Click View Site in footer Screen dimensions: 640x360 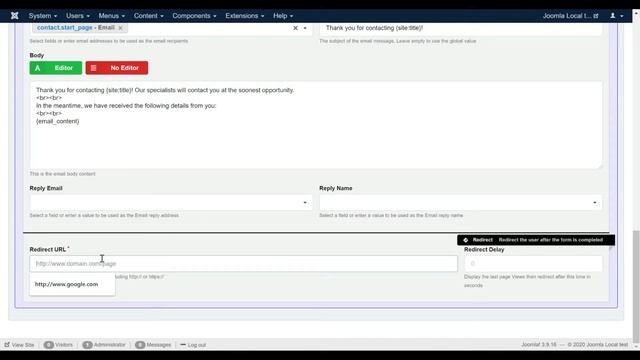coord(19,345)
